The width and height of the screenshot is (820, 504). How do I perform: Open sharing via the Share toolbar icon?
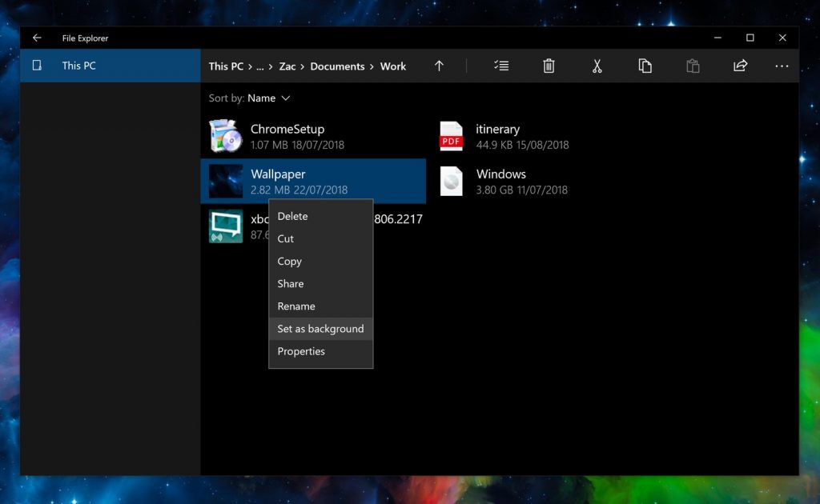click(740, 66)
